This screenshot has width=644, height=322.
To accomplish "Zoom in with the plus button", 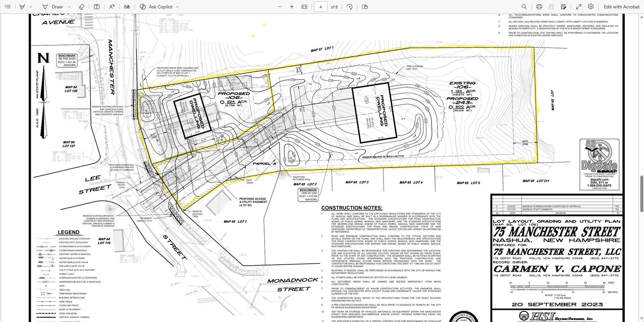I will 292,7.
